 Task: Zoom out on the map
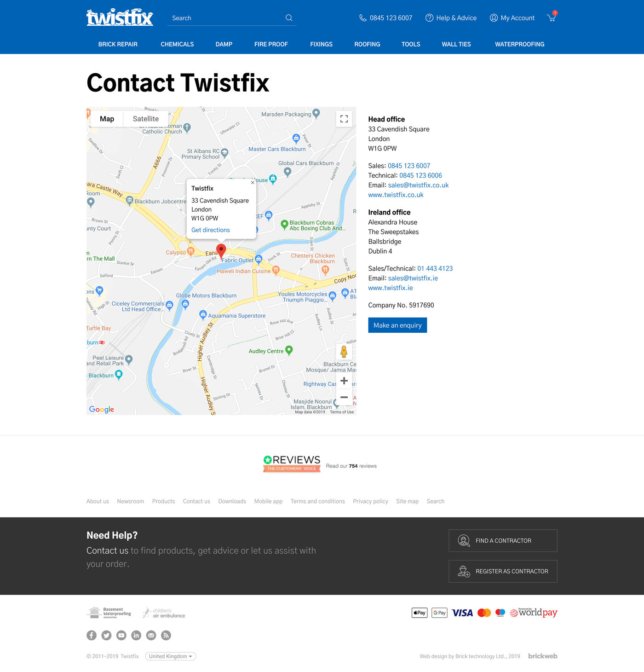click(x=344, y=397)
